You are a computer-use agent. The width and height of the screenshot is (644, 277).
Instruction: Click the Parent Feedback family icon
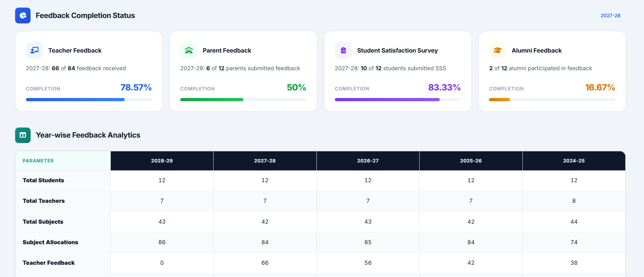click(x=189, y=50)
